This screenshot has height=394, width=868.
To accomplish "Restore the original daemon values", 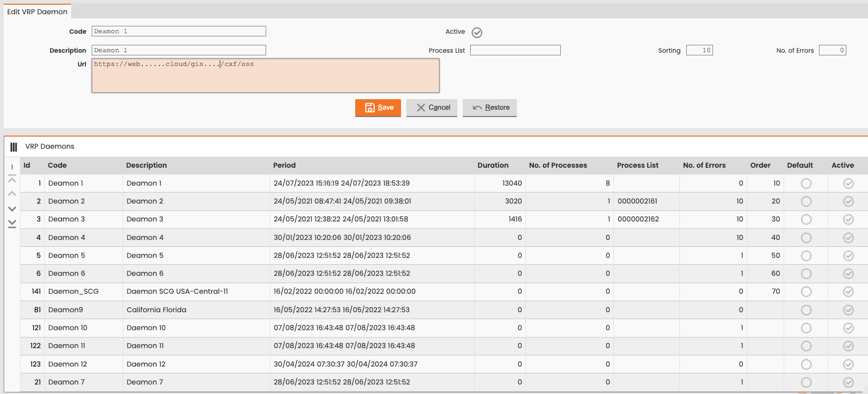I will pyautogui.click(x=490, y=108).
